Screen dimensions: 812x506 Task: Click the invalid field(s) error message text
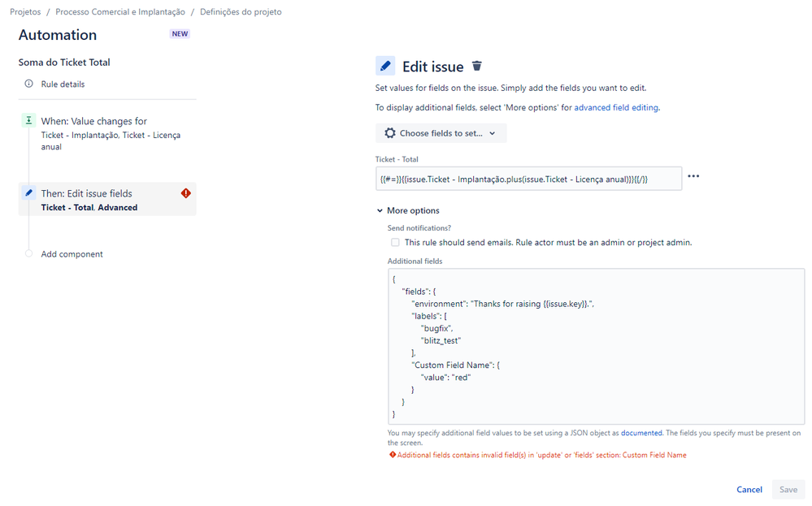coord(541,456)
